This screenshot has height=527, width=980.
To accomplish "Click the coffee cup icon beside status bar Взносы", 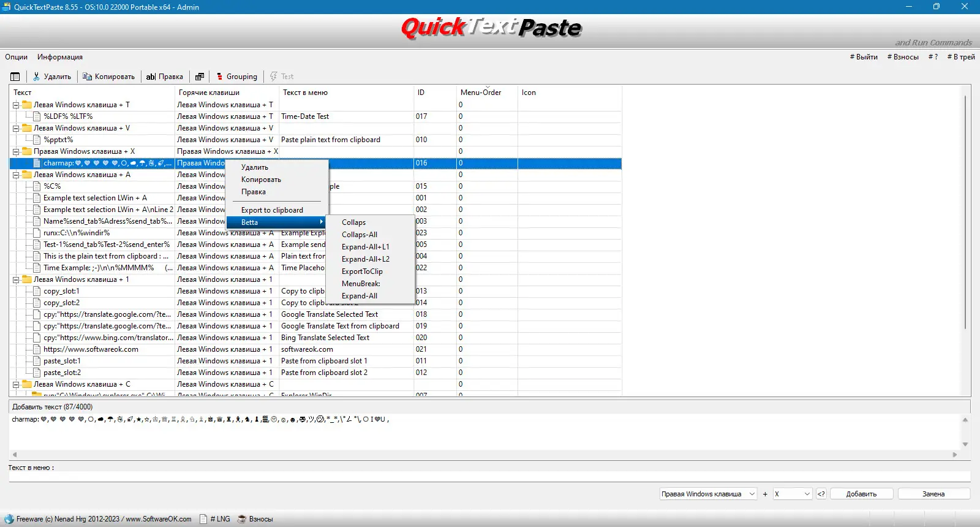I will (x=242, y=519).
